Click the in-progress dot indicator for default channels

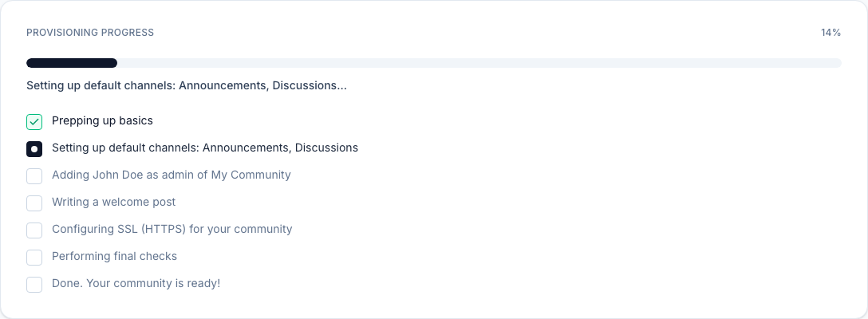pyautogui.click(x=34, y=149)
